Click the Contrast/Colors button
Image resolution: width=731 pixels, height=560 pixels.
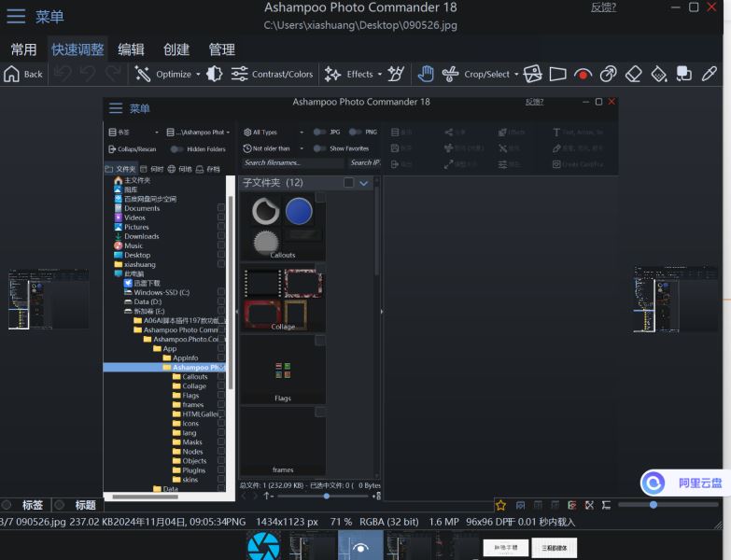tap(272, 74)
